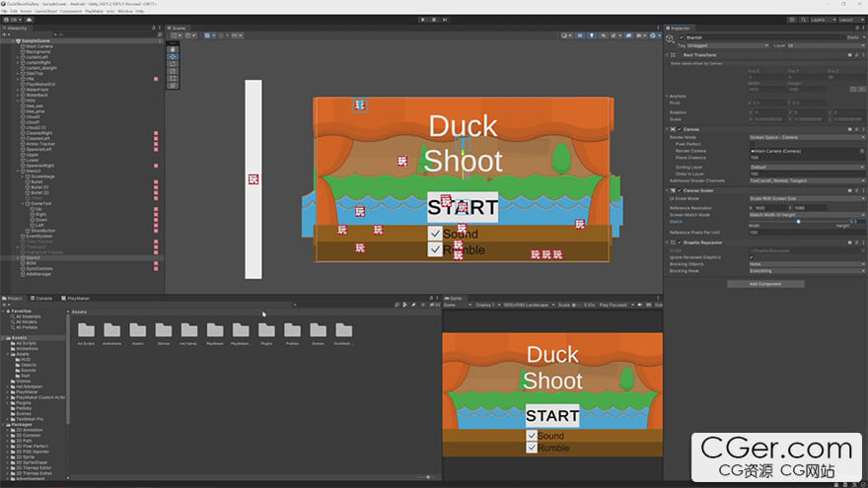Select the Hand tool in Scene overlay
The height and width of the screenshot is (488, 868).
[x=173, y=49]
